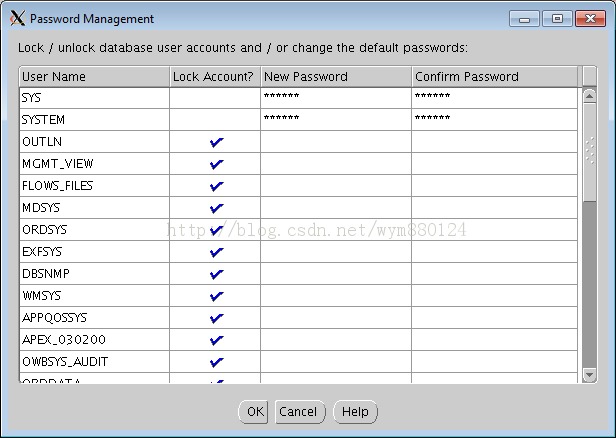Uncheck Lock Account for OUTLN

tap(216, 142)
